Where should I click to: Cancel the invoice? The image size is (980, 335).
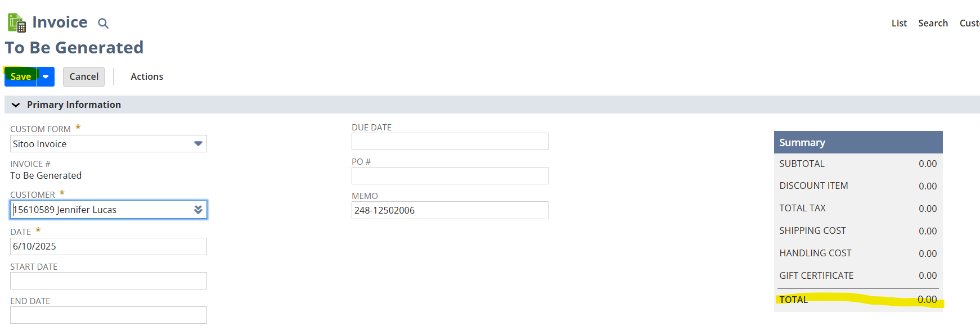tap(84, 76)
